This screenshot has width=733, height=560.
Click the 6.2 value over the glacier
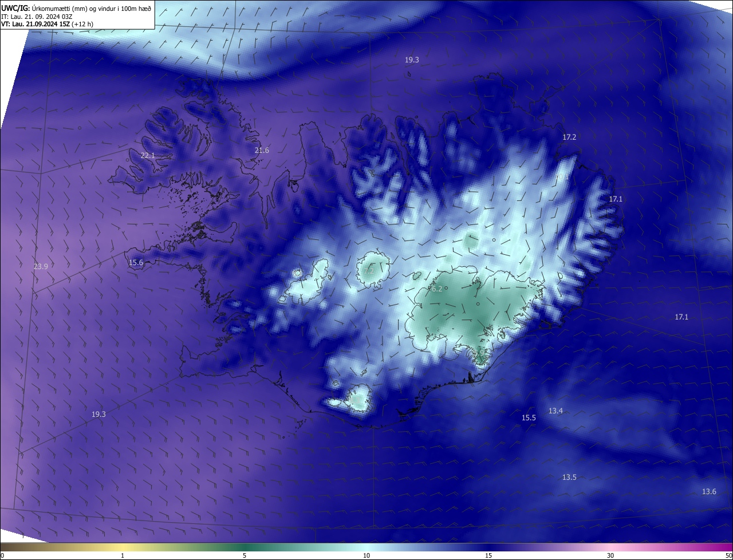pos(436,289)
